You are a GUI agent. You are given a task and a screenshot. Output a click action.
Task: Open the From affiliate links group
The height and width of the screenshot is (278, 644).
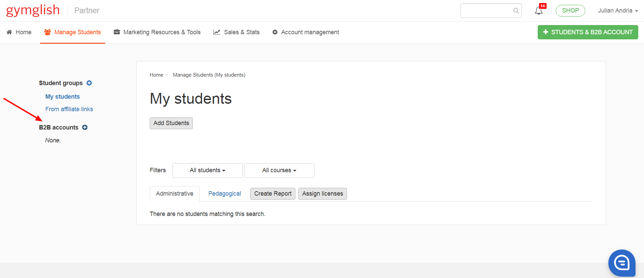(x=69, y=109)
